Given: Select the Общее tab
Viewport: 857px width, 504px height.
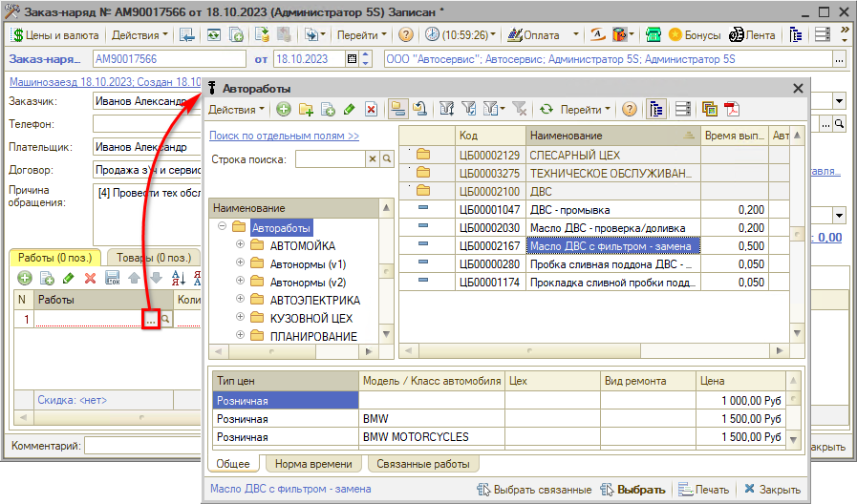Looking at the screenshot, I should (x=233, y=464).
